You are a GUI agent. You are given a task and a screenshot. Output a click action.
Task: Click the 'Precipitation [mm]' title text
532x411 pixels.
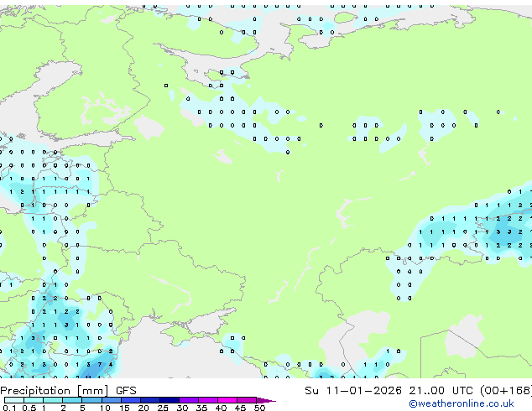pyautogui.click(x=55, y=391)
